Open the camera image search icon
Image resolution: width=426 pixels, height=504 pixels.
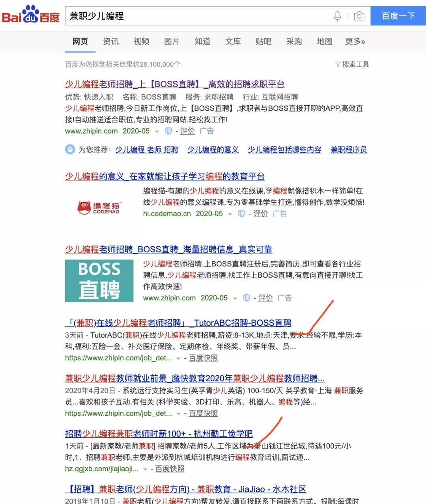click(359, 16)
